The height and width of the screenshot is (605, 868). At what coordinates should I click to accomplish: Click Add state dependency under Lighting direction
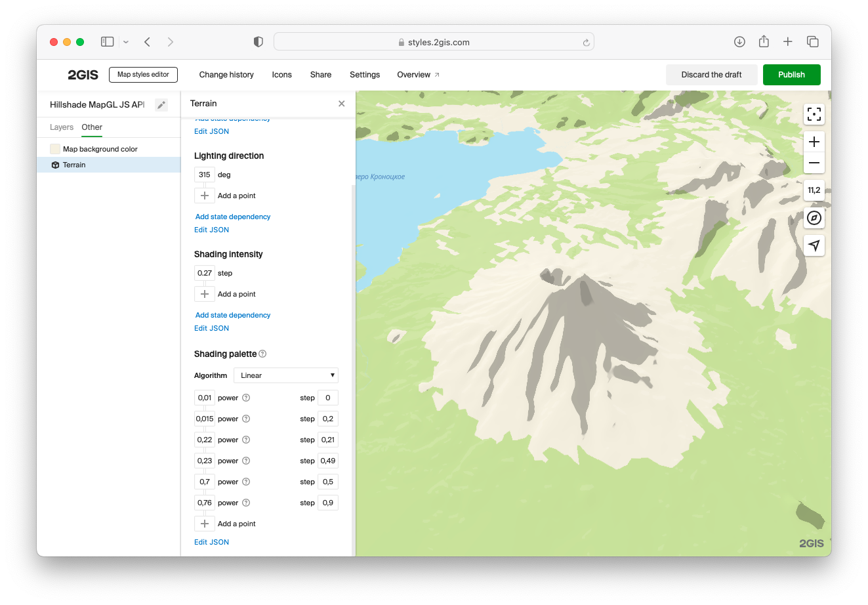pos(233,217)
